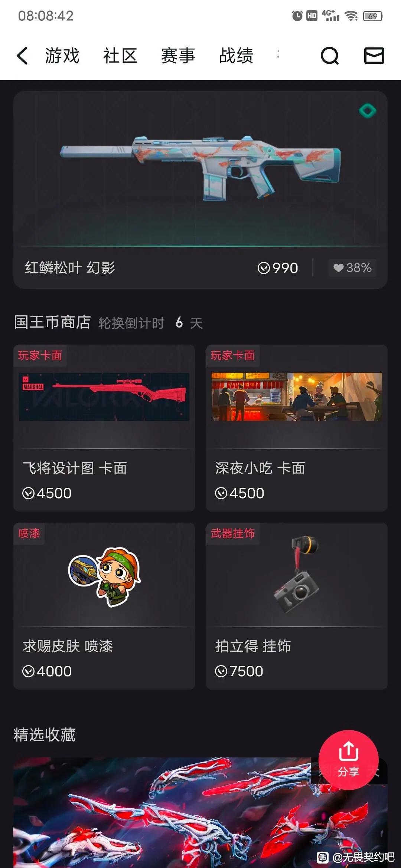Screen dimensions: 401x868
Task: Tap the 国王币商店 section header
Action: tap(52, 322)
